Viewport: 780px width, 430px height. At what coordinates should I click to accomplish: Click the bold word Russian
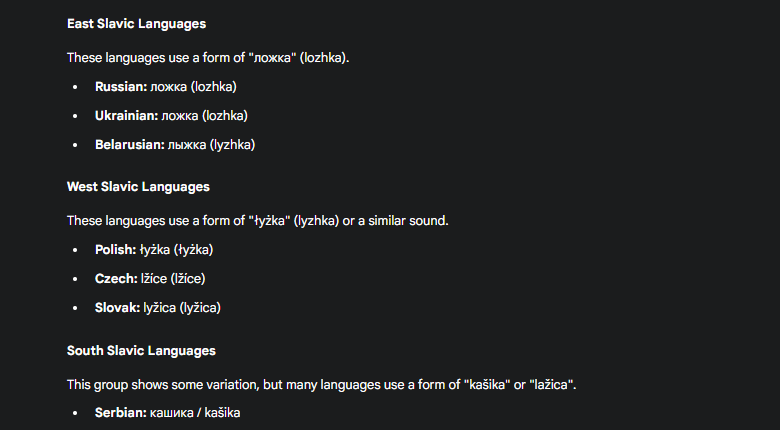pyautogui.click(x=121, y=87)
